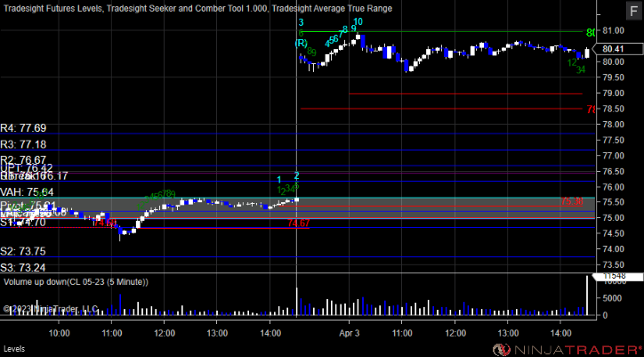Click the 81.00 label on the price axis
644x357 pixels.
point(614,31)
